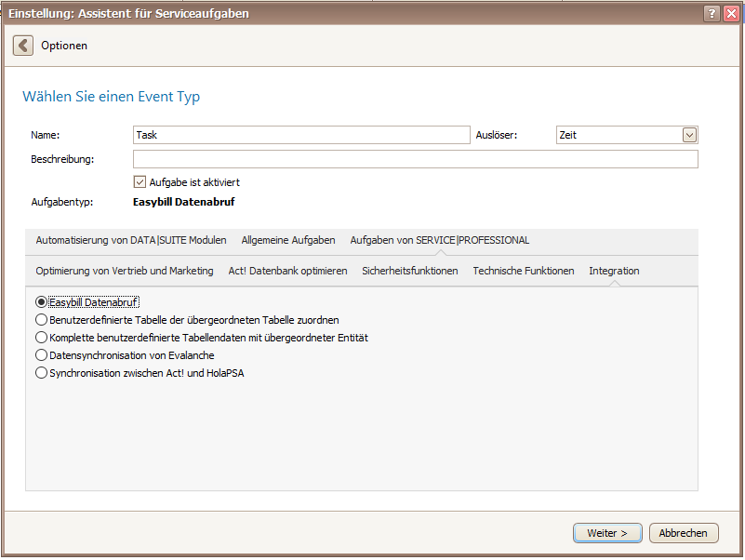Open Optimierung von Vertrieb und Marketing tab

click(125, 271)
